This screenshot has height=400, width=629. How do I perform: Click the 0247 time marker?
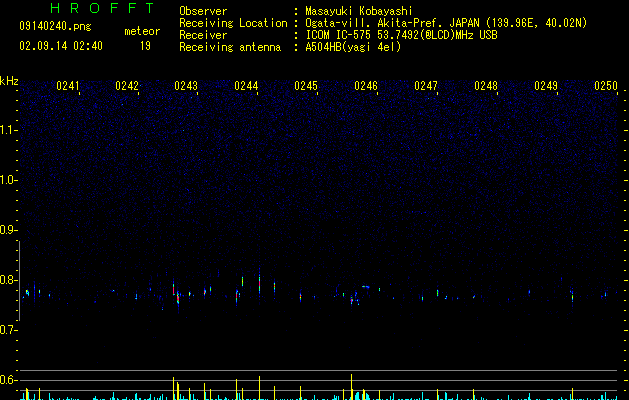click(x=426, y=86)
